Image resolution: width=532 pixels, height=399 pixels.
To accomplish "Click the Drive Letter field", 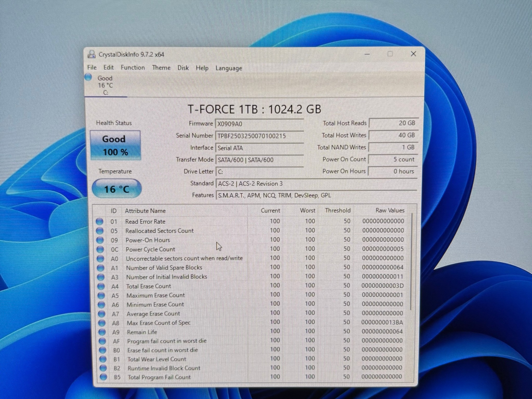I will tap(260, 172).
